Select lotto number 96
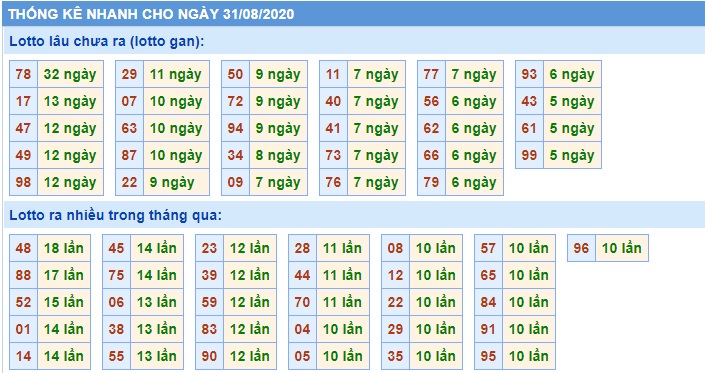 pos(582,248)
